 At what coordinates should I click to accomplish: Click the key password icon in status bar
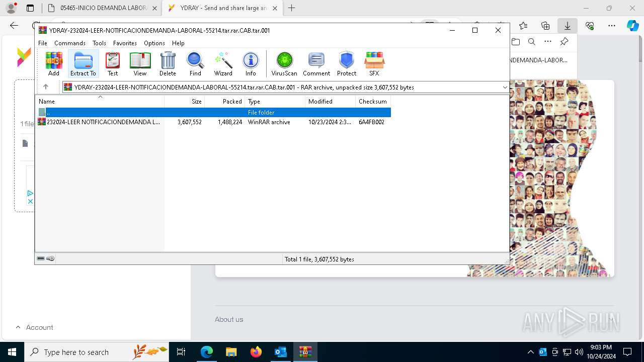pyautogui.click(x=50, y=259)
